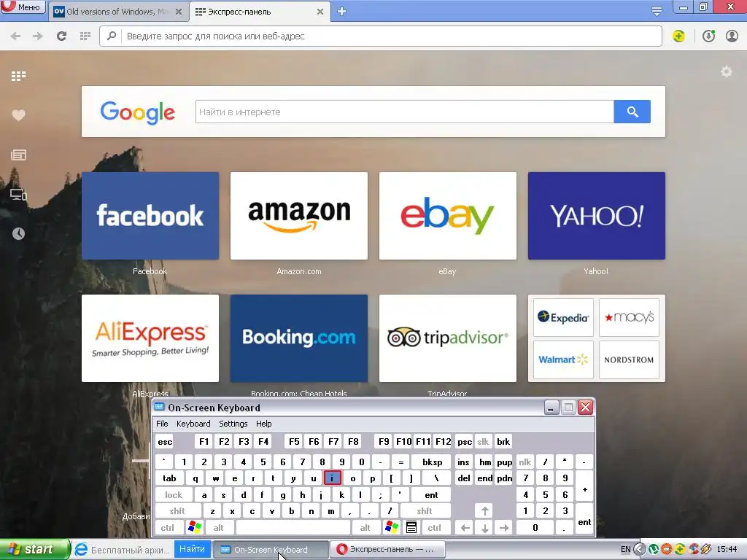Image resolution: width=747 pixels, height=560 pixels.
Task: Open Internet Explorer Бесплатный архи... taskbar item
Action: point(123,550)
